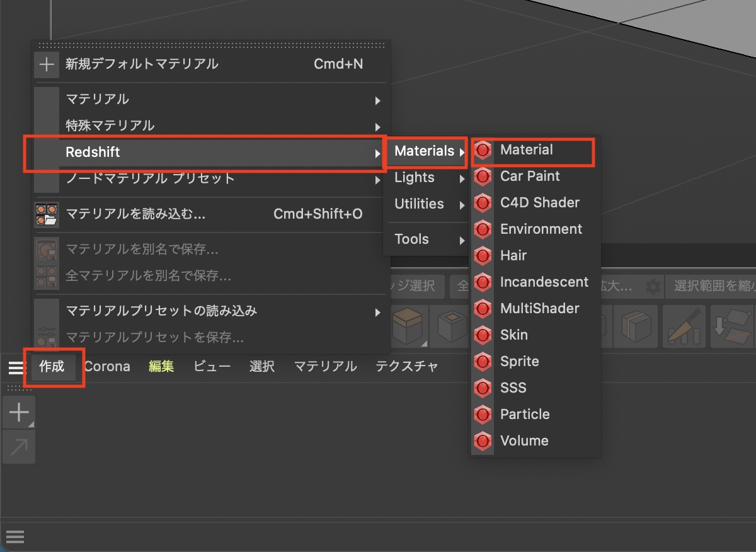Choose Incandescent from the Materials list
Screen dimensions: 756x552
(544, 282)
